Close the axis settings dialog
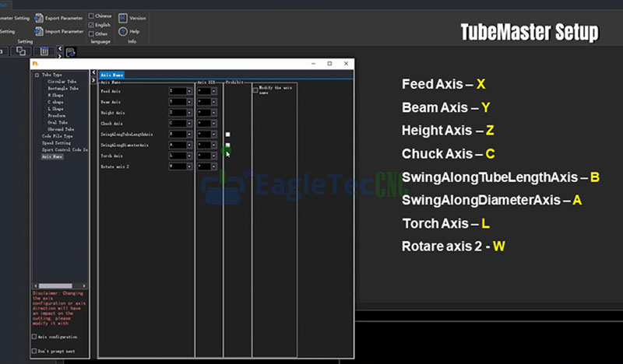 click(346, 64)
